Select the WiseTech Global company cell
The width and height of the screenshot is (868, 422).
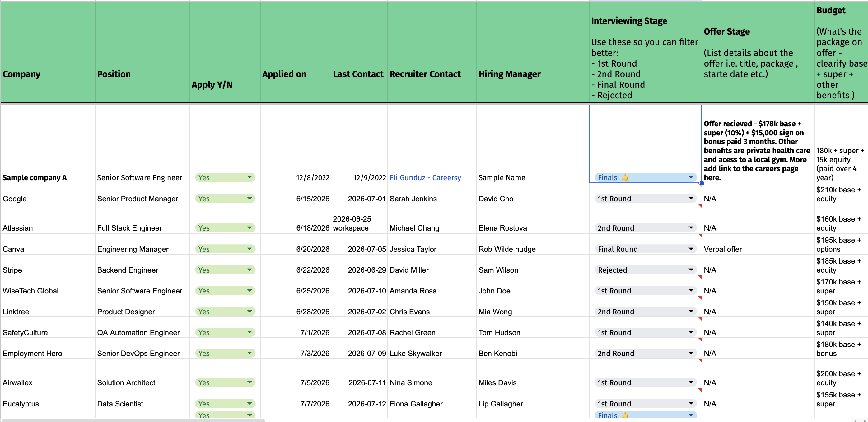(x=48, y=286)
